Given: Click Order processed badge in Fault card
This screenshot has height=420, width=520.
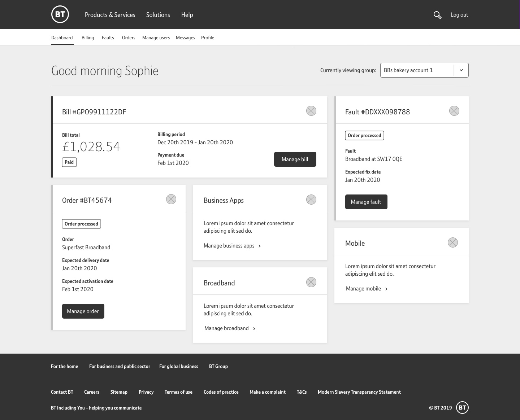Looking at the screenshot, I should [x=364, y=135].
